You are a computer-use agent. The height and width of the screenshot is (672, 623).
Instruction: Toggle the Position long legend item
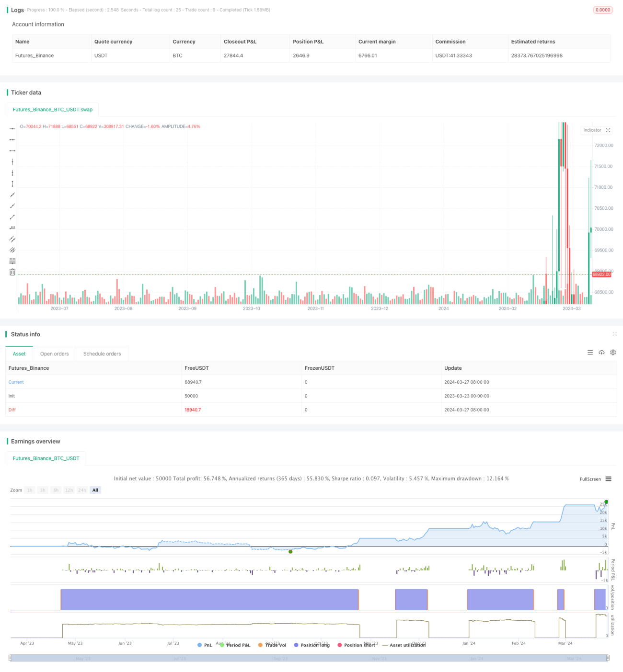[312, 645]
